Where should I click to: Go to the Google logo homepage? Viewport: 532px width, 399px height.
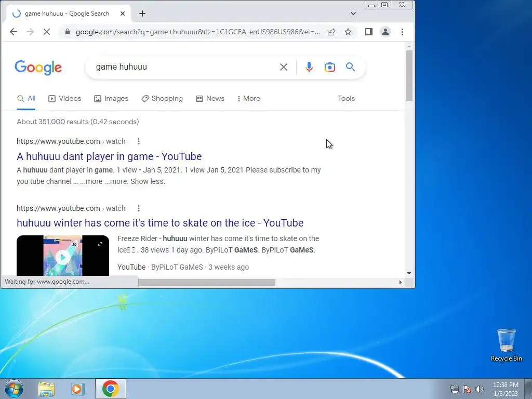[38, 68]
